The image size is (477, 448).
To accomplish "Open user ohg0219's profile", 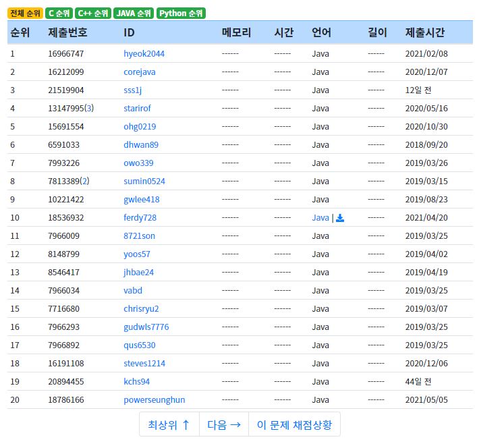I will [x=140, y=127].
